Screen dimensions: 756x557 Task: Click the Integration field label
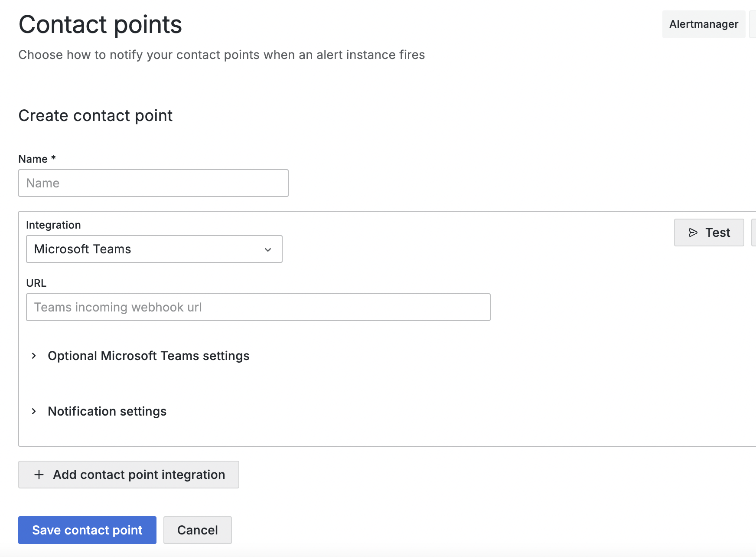point(53,225)
